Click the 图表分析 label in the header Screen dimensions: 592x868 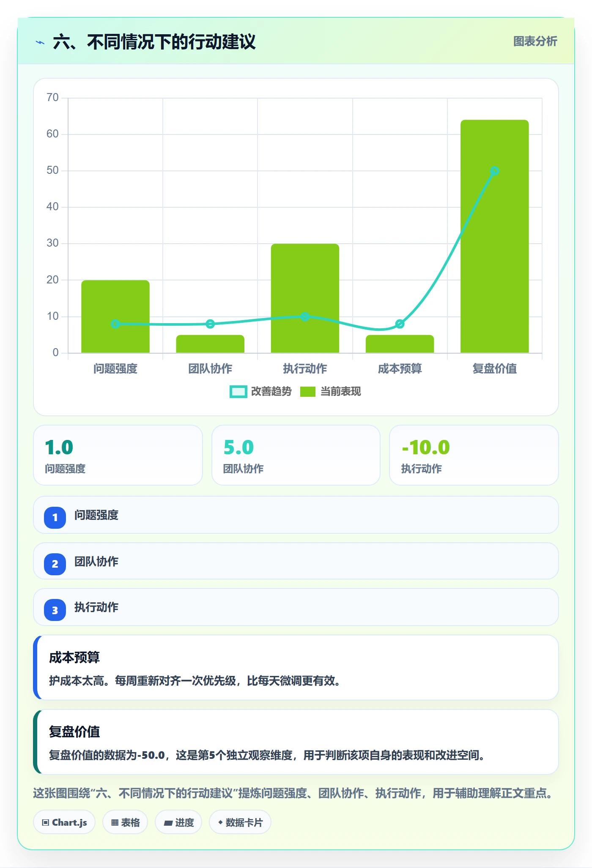535,41
